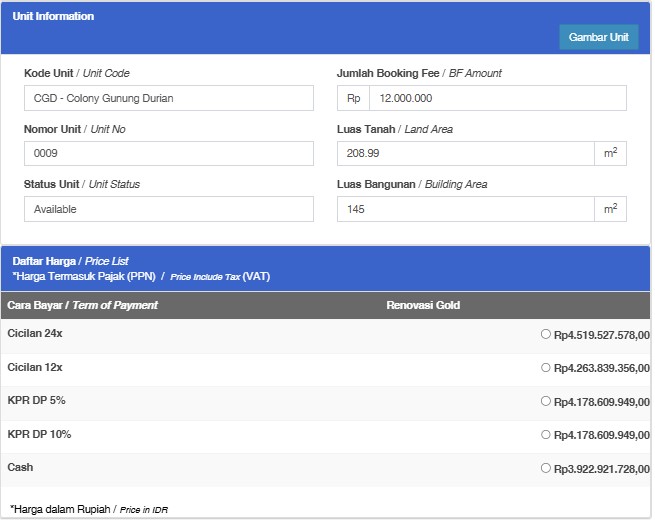This screenshot has width=655, height=522.
Task: Choose the Cicilan 12x price option
Action: click(x=546, y=367)
